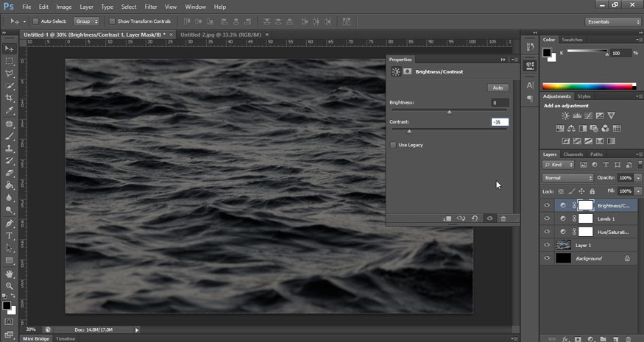Select the Eyedropper tool
The image size is (644, 342).
[x=9, y=110]
